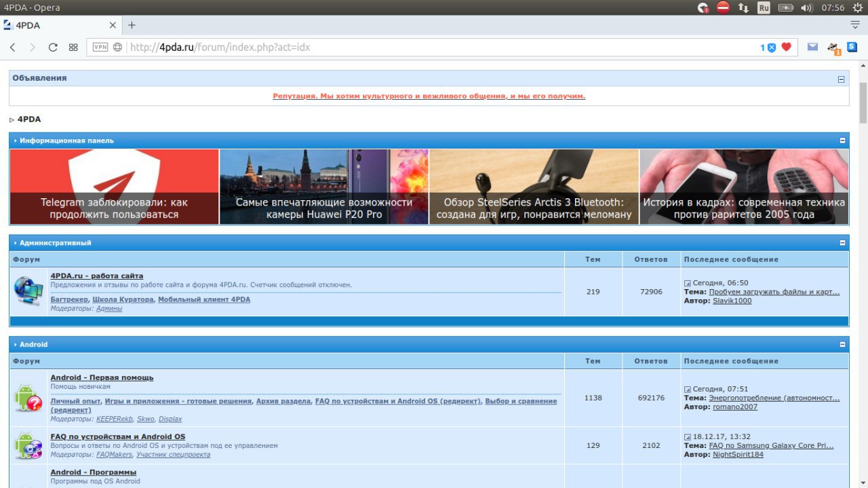View author romano2007 profile
Viewport: 868px width, 488px height.
(x=735, y=407)
